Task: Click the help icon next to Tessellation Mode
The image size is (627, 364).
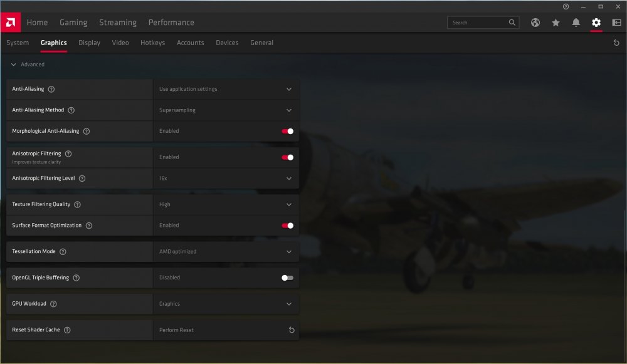Action: click(61, 251)
